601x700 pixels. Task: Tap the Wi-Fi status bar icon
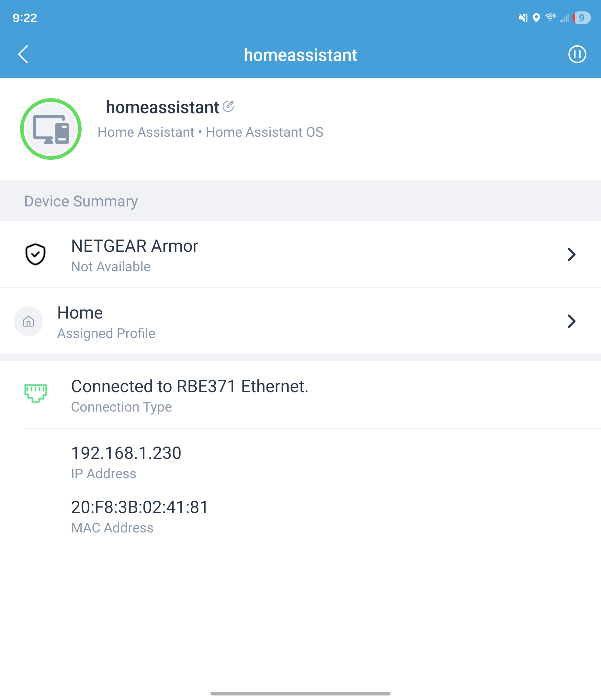pos(550,17)
